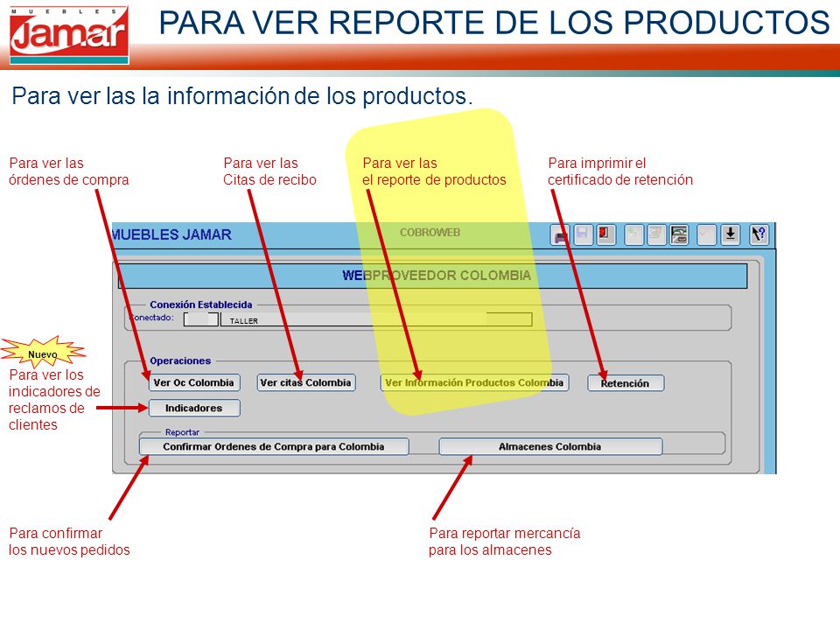The image size is (840, 630).
Task: Click the download arrow icon
Action: pos(730,235)
